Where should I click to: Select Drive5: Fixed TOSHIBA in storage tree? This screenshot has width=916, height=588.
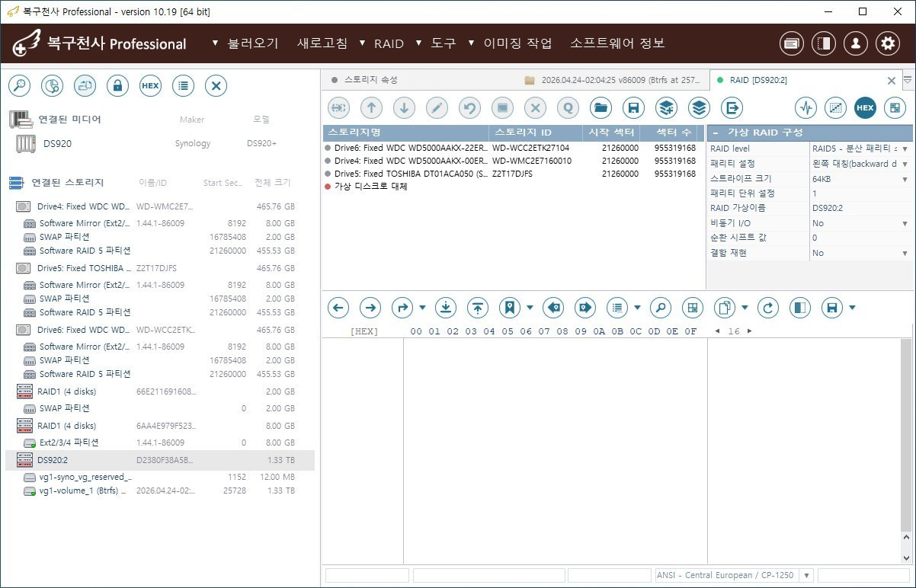coord(160,268)
